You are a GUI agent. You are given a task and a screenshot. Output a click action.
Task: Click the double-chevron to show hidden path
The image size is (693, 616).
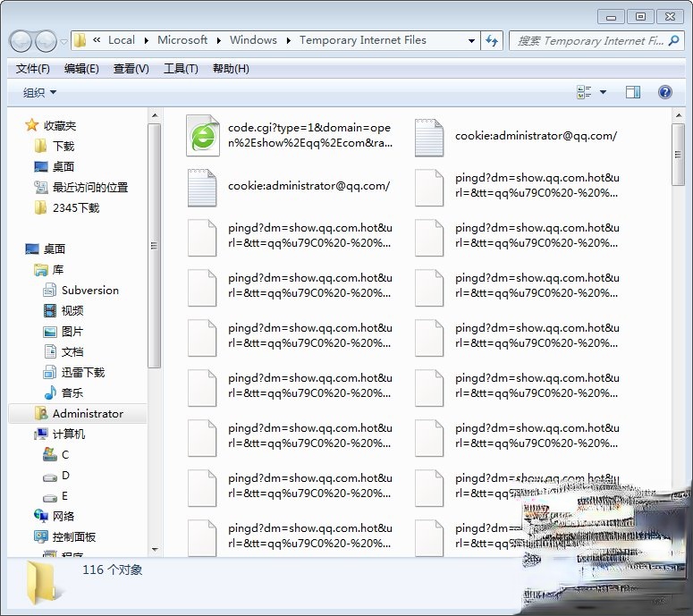coord(97,40)
